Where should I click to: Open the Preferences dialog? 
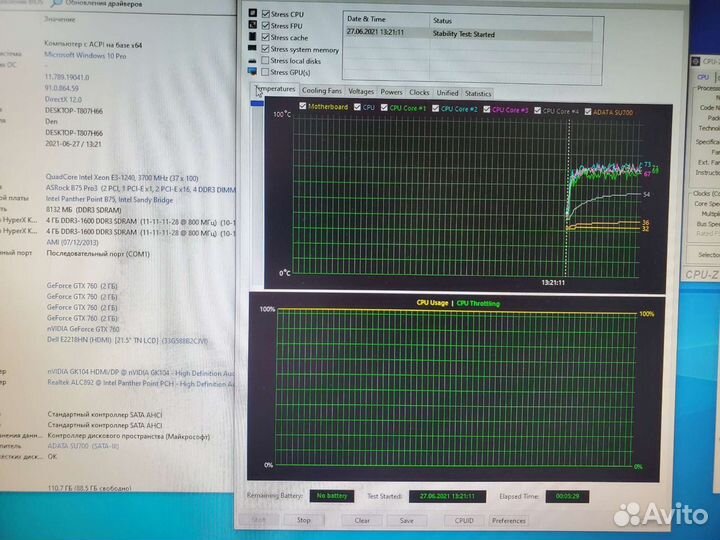point(508,520)
